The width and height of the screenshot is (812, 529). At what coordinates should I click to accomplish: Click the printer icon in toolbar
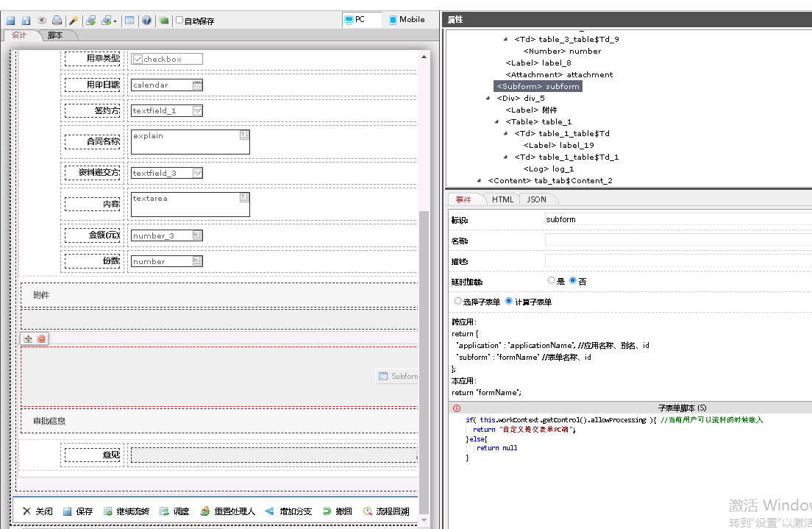point(57,21)
